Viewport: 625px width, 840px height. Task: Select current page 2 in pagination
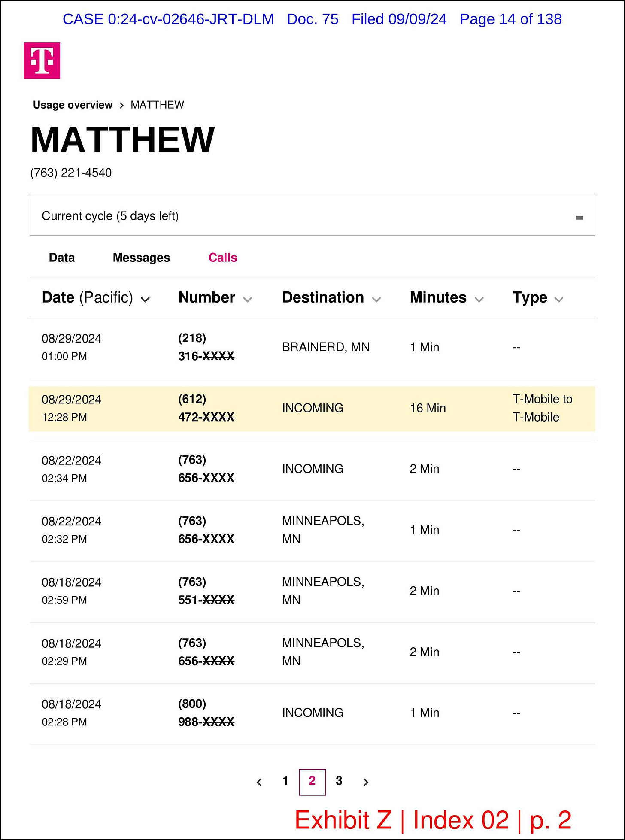click(312, 782)
